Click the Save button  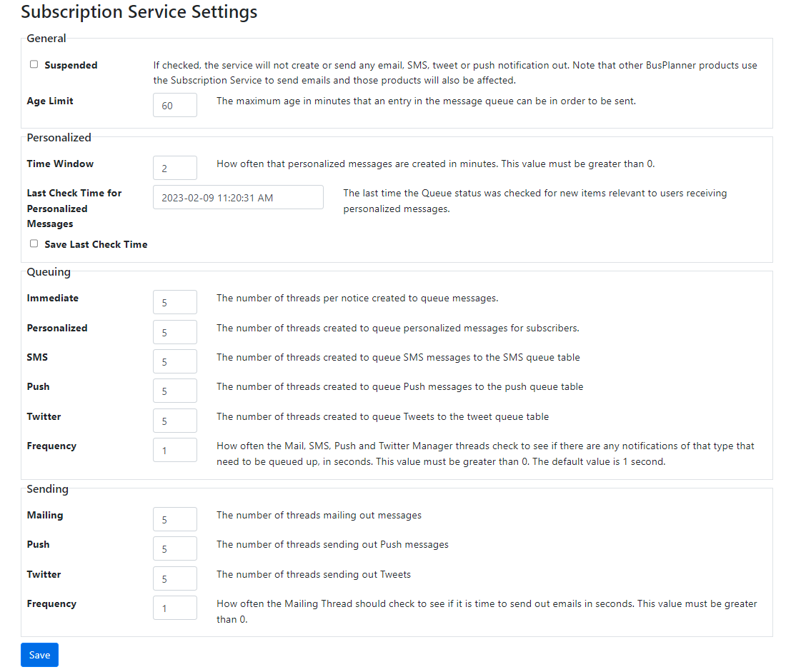39,654
